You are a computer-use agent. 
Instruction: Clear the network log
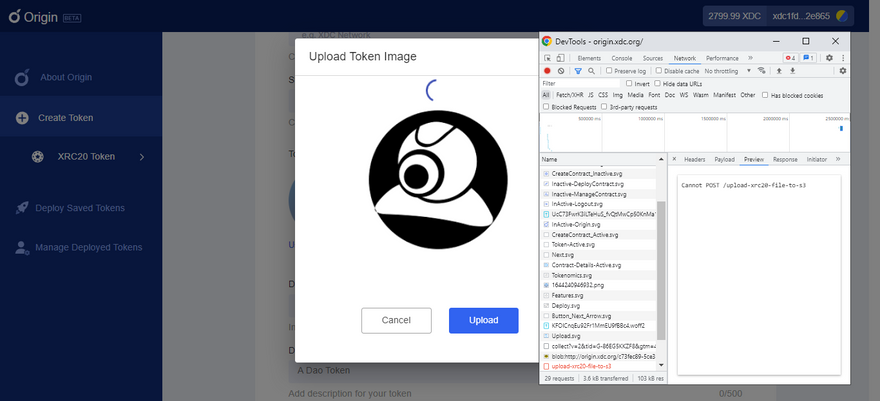[560, 71]
